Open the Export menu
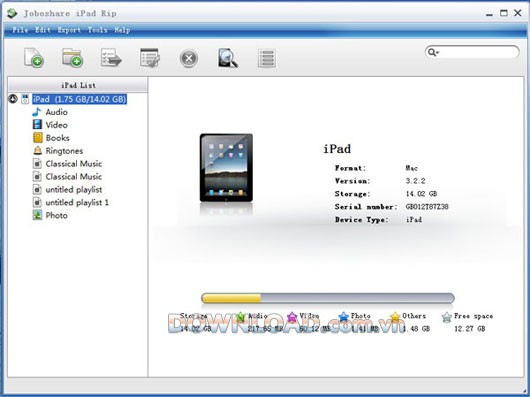 click(69, 30)
